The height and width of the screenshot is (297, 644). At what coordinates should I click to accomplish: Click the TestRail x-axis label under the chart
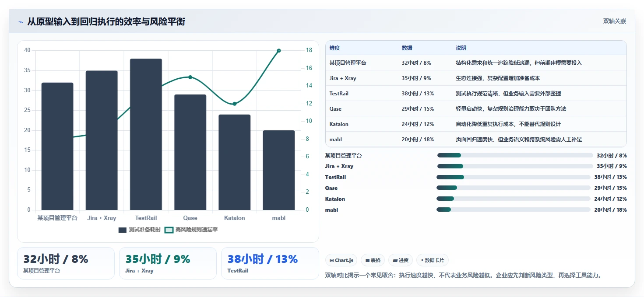tap(146, 218)
